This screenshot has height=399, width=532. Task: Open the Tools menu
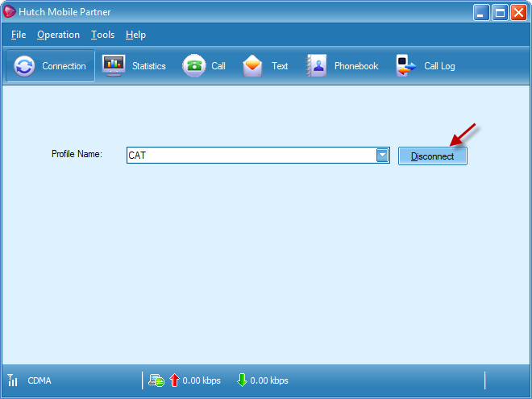click(103, 35)
